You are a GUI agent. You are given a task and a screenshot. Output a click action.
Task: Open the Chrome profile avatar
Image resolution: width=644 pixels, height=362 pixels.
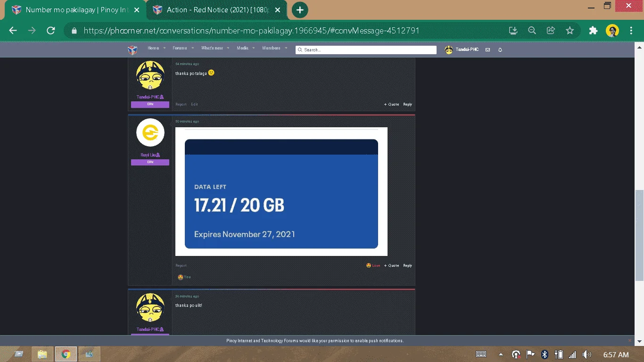(612, 31)
